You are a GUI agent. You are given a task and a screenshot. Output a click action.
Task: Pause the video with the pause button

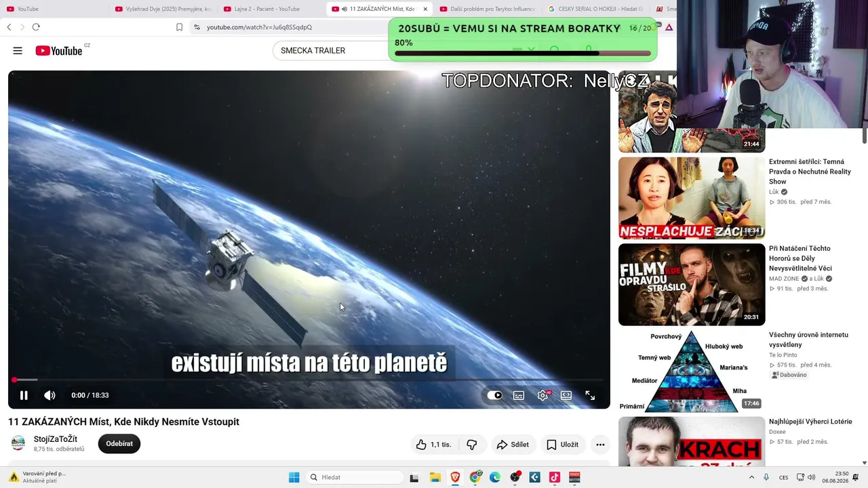click(x=24, y=395)
